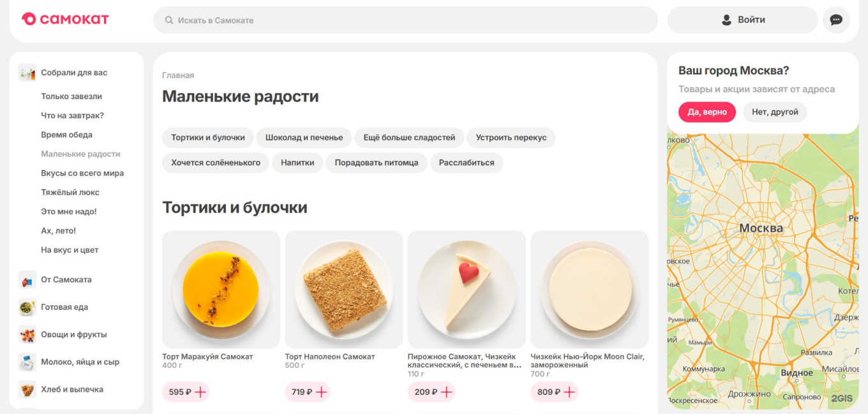Click the Самокат logo icon

[28, 19]
